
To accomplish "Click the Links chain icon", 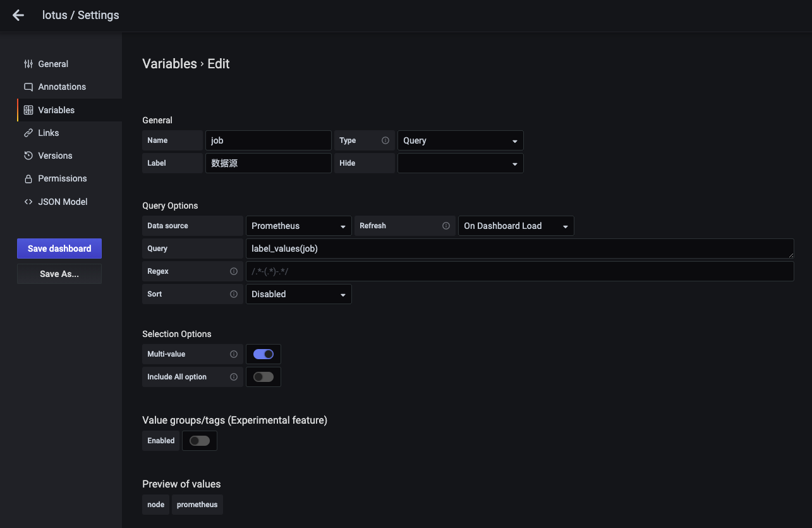I will coord(28,133).
